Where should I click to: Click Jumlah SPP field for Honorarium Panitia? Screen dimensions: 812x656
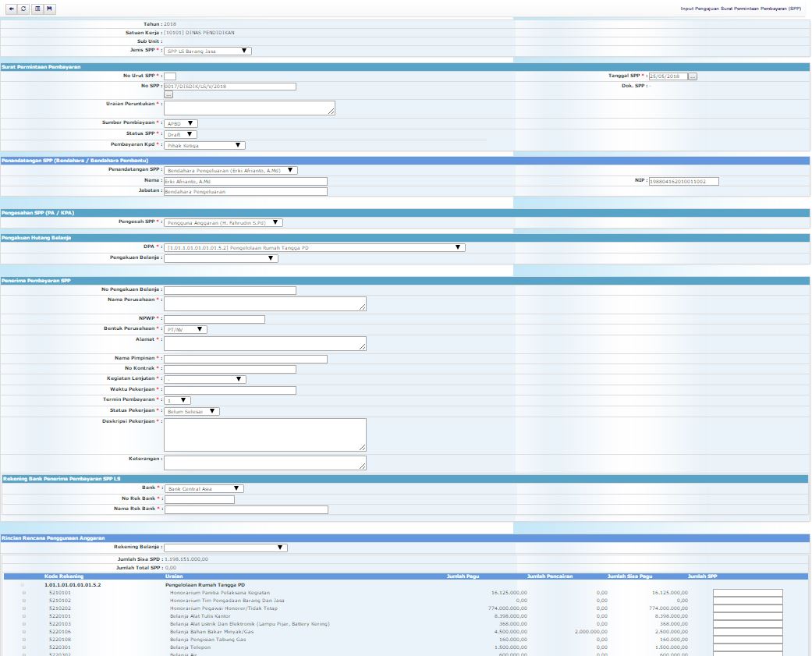click(x=747, y=593)
